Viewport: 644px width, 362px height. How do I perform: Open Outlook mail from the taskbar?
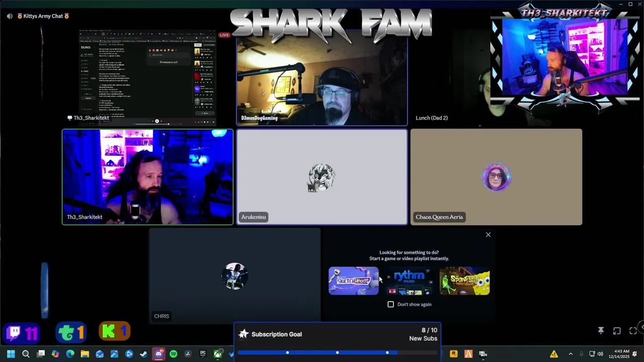(100, 354)
